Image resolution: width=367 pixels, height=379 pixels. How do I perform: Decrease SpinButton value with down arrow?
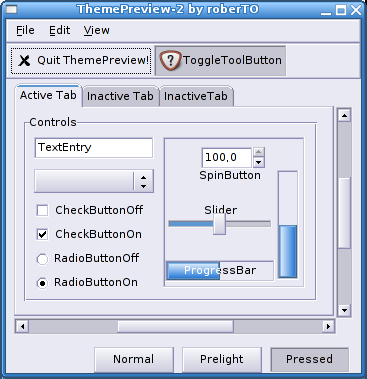[259, 162]
